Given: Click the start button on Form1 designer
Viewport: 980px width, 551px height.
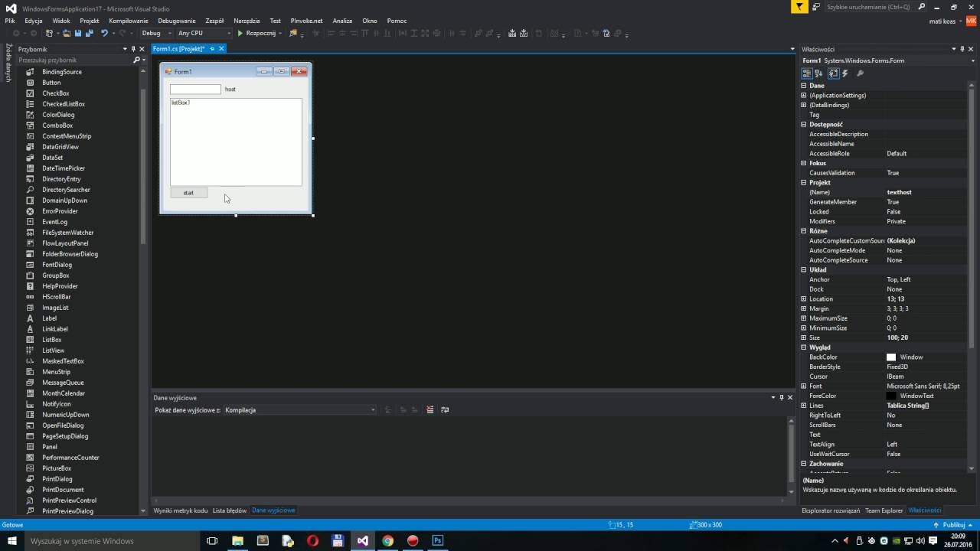Looking at the screenshot, I should 188,193.
